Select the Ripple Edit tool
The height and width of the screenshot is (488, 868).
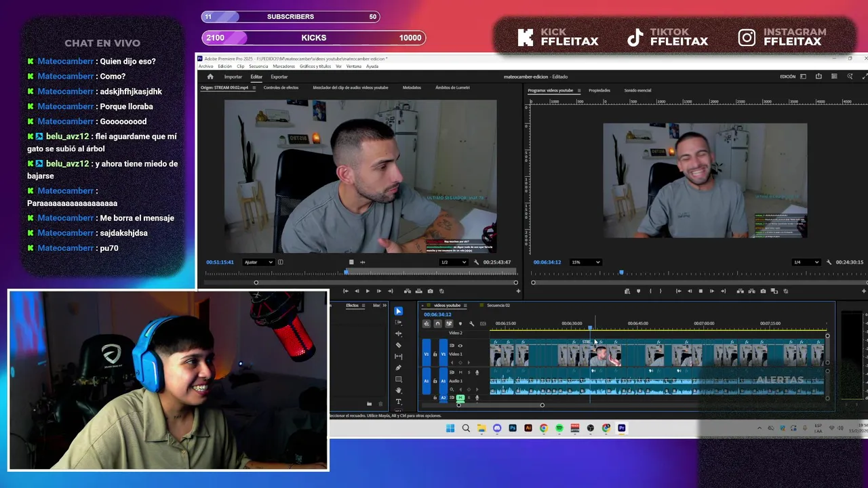tap(399, 333)
